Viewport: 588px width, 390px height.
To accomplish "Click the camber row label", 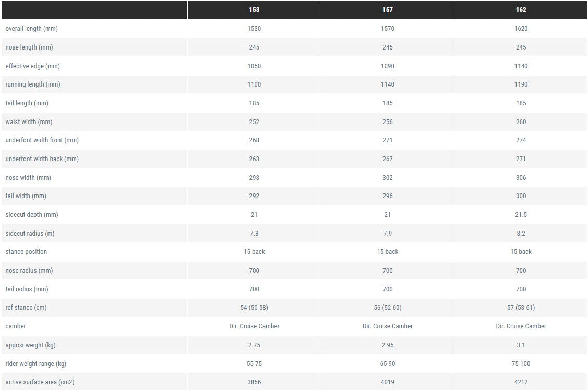I will (16, 326).
